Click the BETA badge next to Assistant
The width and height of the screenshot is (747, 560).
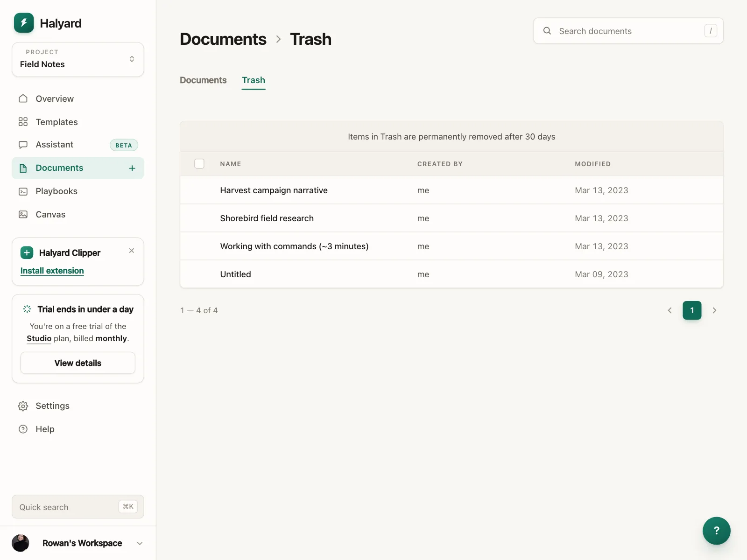124,145
